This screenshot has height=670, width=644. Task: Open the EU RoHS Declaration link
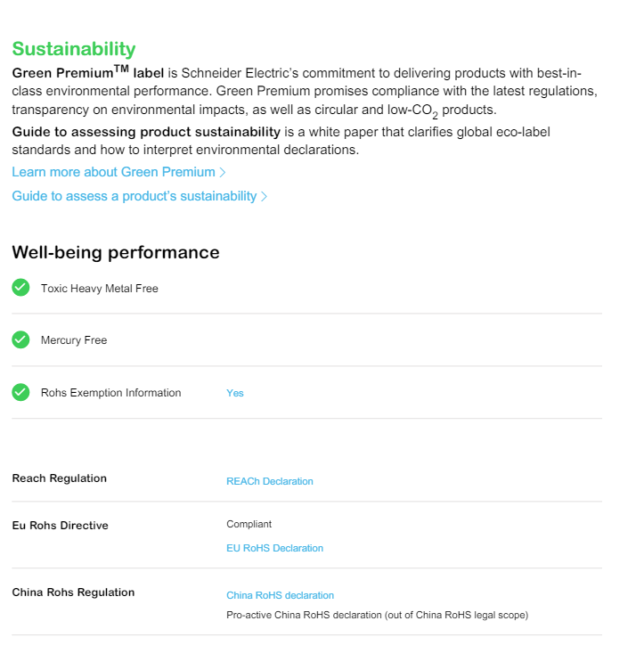click(274, 548)
